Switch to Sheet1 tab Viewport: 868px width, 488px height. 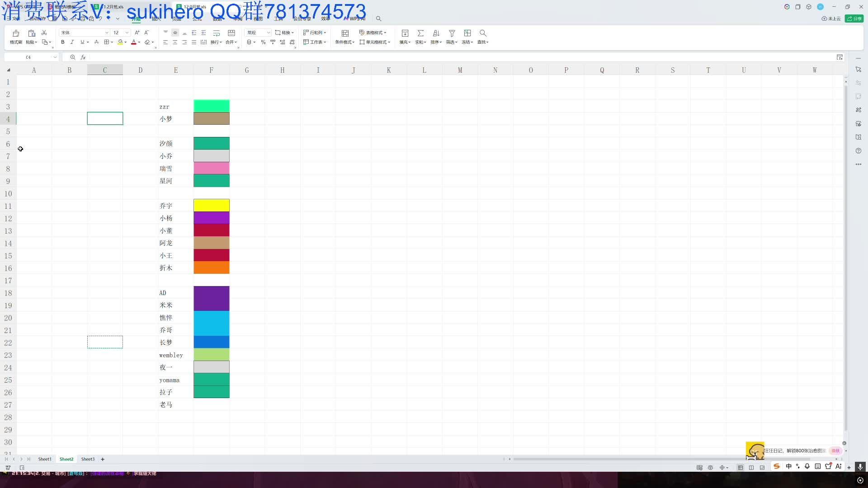[45, 459]
